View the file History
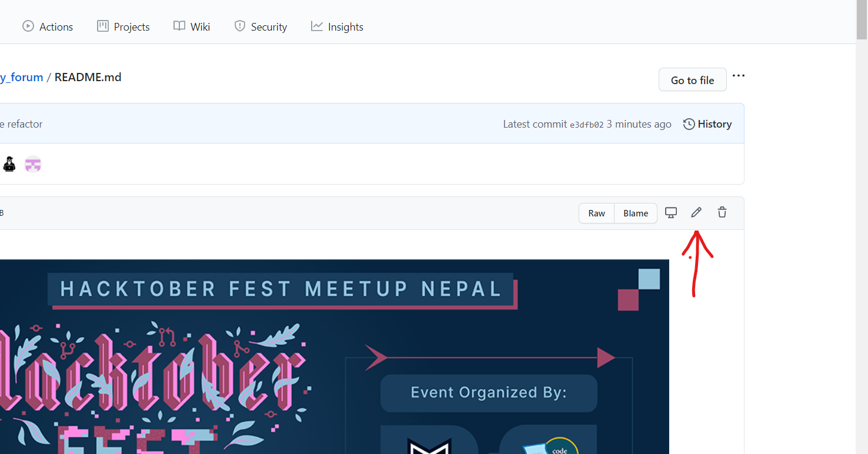 pyautogui.click(x=707, y=124)
